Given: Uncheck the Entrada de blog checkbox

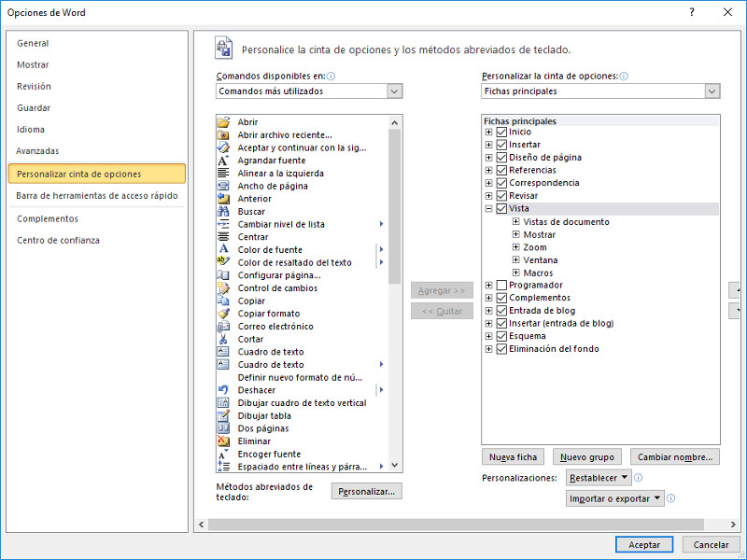Looking at the screenshot, I should (501, 311).
